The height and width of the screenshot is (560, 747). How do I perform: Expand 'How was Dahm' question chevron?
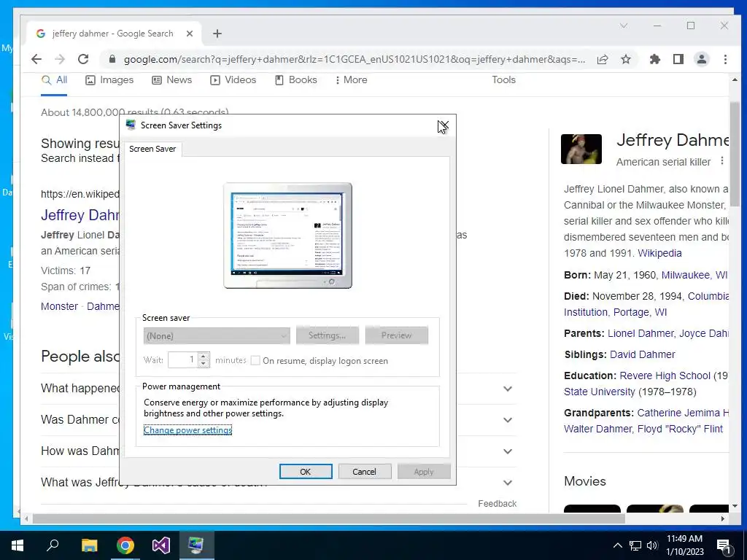click(508, 451)
